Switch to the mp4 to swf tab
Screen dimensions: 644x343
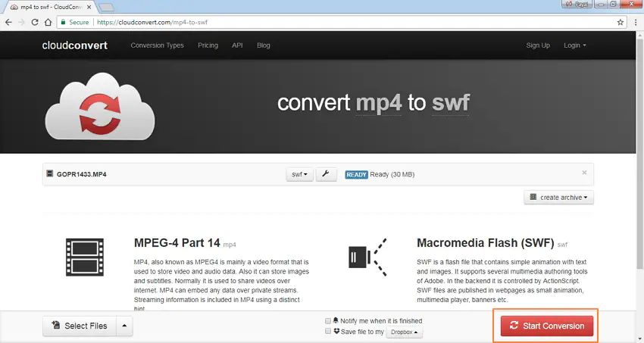click(52, 7)
